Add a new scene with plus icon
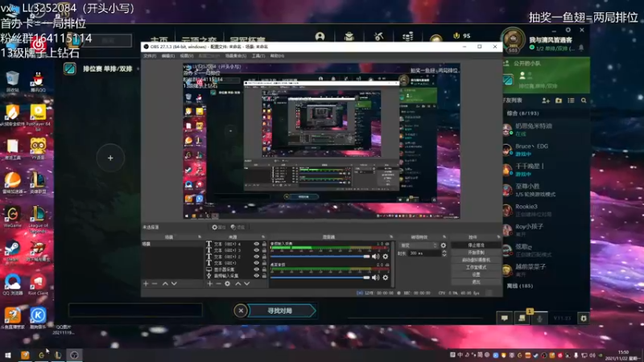The width and height of the screenshot is (644, 362). pos(146,284)
